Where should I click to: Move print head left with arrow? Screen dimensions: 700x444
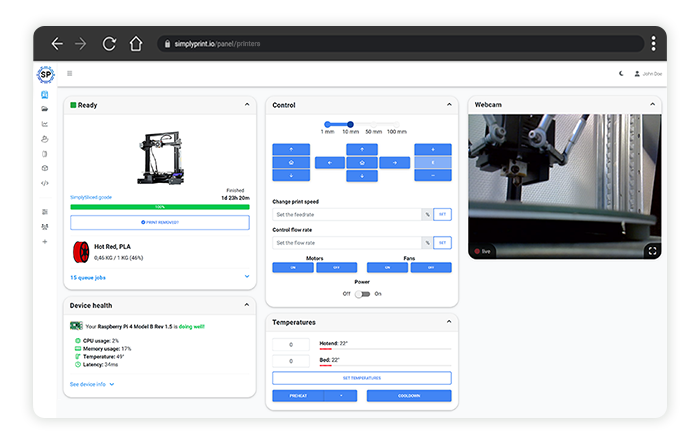point(329,162)
